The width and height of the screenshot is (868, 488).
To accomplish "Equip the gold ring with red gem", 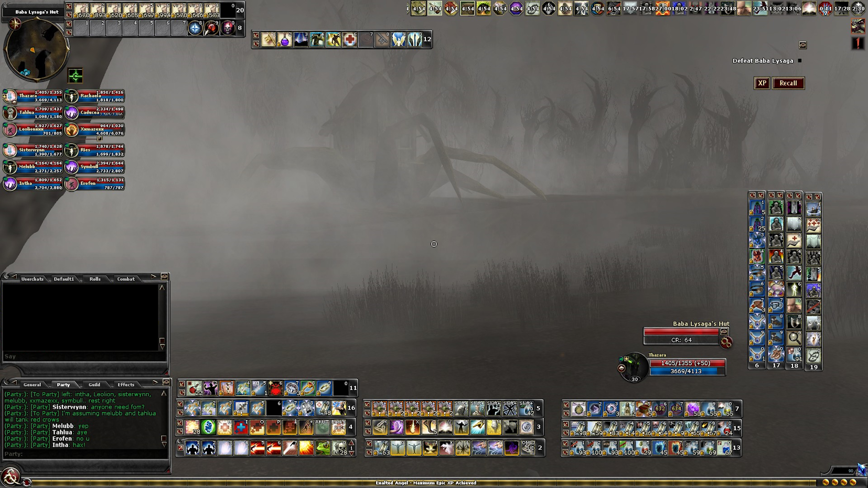I will pyautogui.click(x=308, y=388).
